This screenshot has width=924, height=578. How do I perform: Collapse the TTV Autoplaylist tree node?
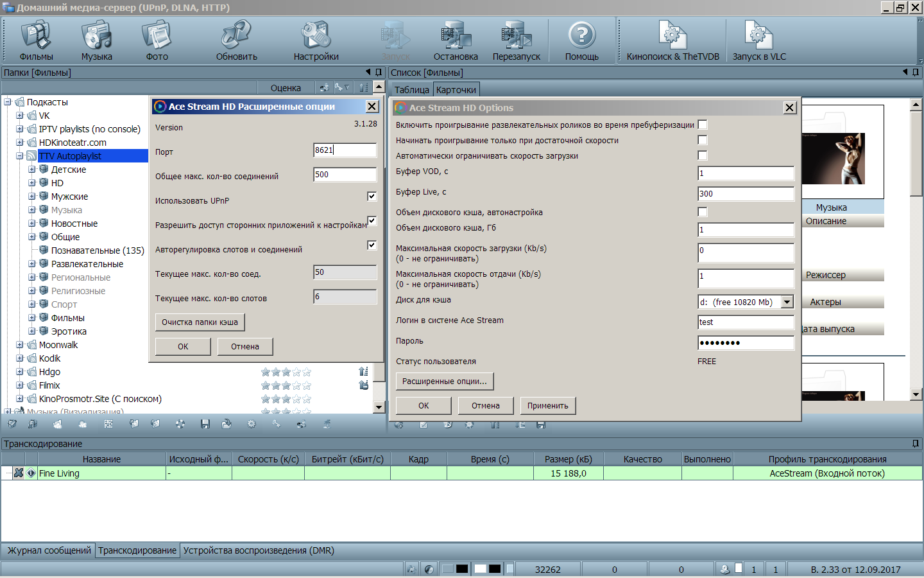click(20, 156)
